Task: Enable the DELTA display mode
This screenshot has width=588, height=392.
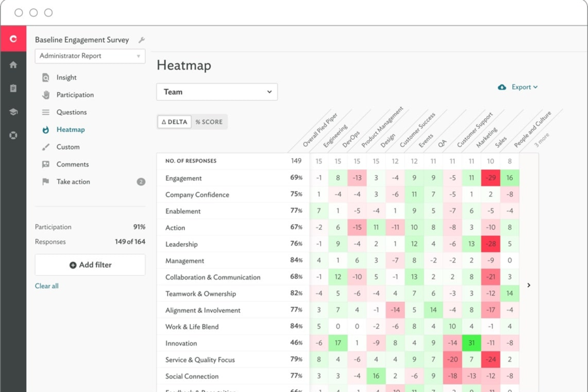Action: pyautogui.click(x=174, y=122)
